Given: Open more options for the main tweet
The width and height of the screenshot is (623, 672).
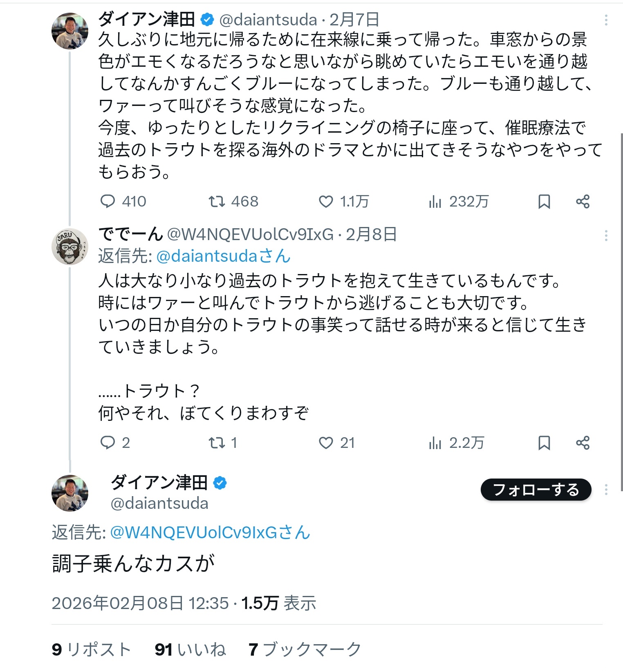Looking at the screenshot, I should click(x=606, y=490).
